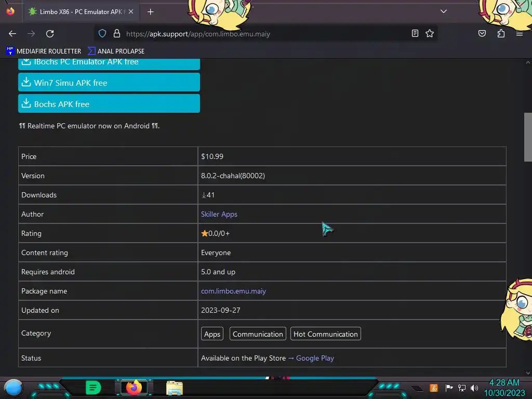The height and width of the screenshot is (399, 532).
Task: Open the Google Play store link
Action: (x=315, y=358)
